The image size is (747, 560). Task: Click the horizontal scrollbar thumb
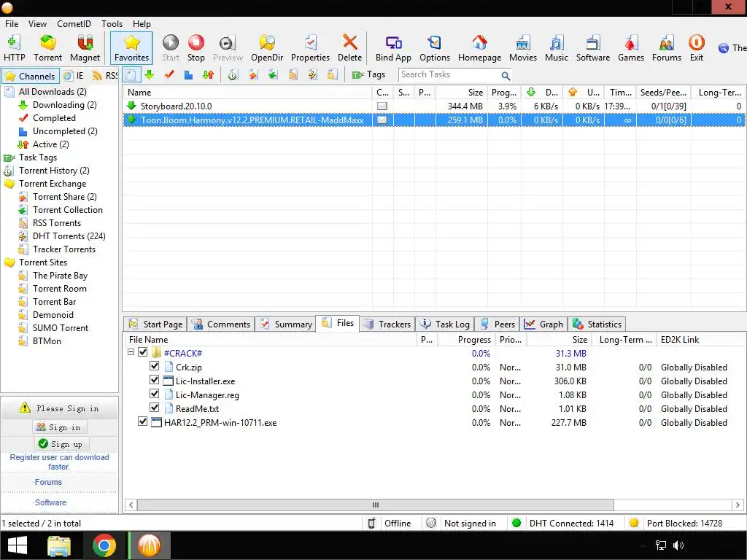click(376, 505)
